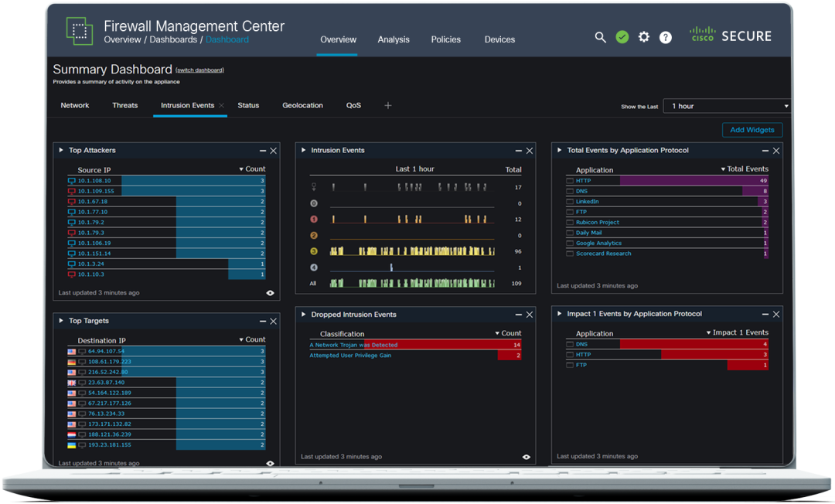Open the help question mark icon
The width and height of the screenshot is (835, 504).
pyautogui.click(x=666, y=37)
